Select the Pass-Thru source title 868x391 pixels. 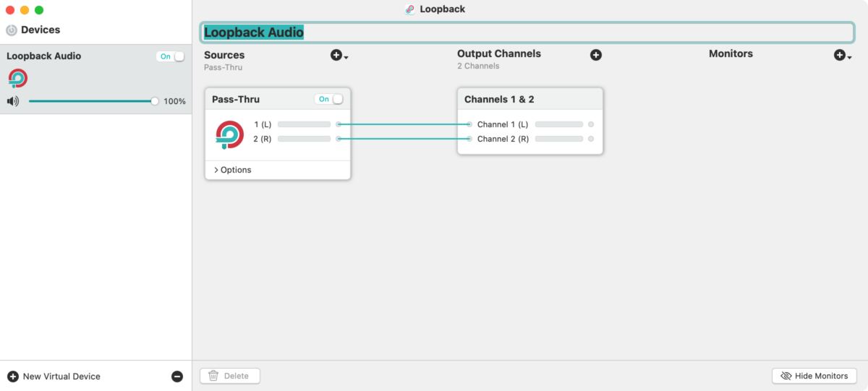236,99
